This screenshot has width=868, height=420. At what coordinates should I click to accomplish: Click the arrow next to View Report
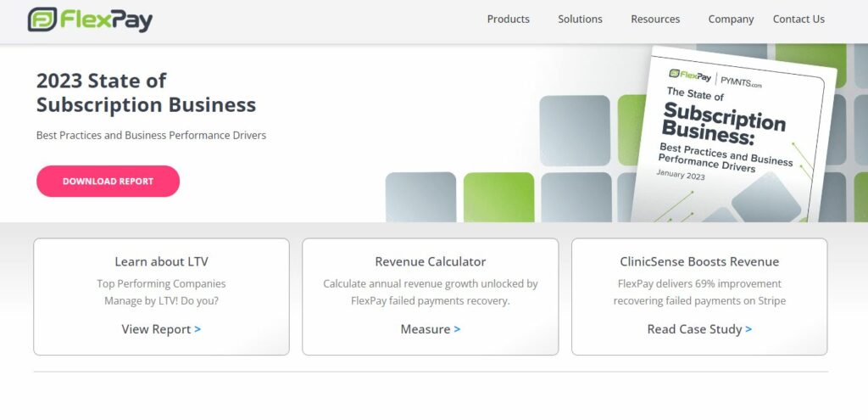tap(198, 329)
